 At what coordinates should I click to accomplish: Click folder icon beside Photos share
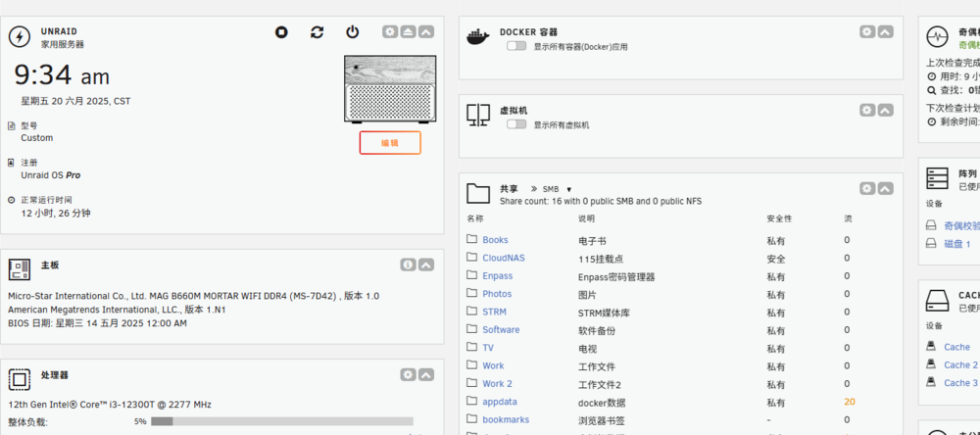tap(472, 293)
